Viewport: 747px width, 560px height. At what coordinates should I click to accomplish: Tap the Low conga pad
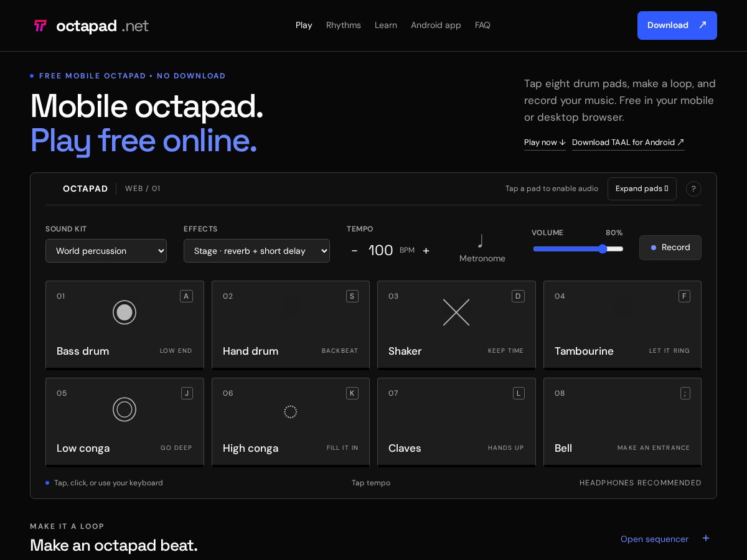(125, 422)
